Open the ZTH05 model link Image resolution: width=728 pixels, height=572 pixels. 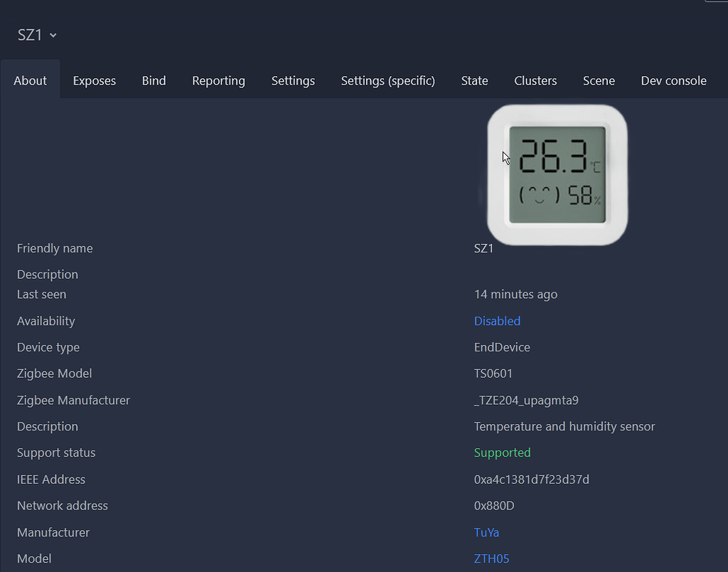492,558
